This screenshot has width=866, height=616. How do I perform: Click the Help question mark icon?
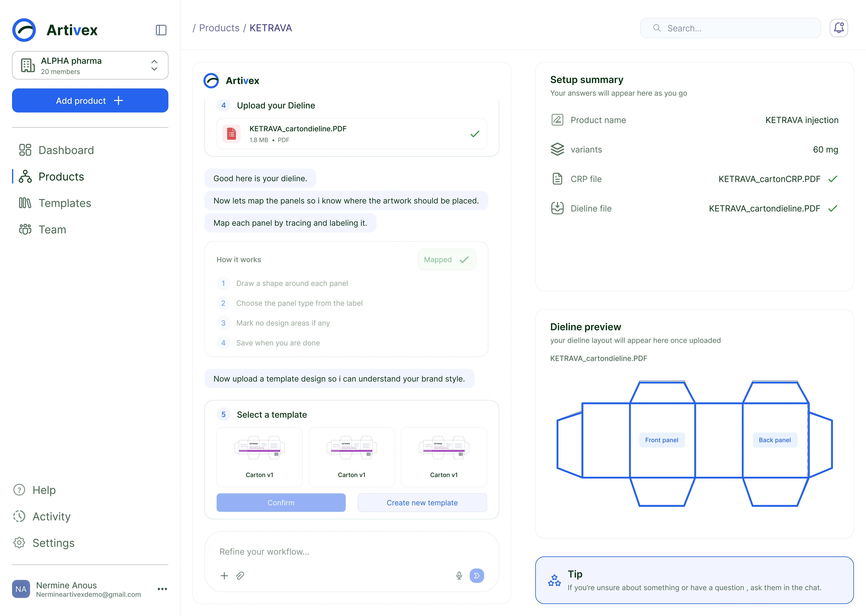pyautogui.click(x=19, y=490)
